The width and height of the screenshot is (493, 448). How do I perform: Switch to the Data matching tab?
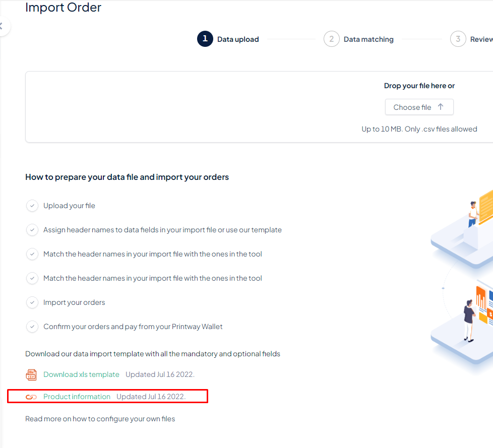tap(368, 39)
